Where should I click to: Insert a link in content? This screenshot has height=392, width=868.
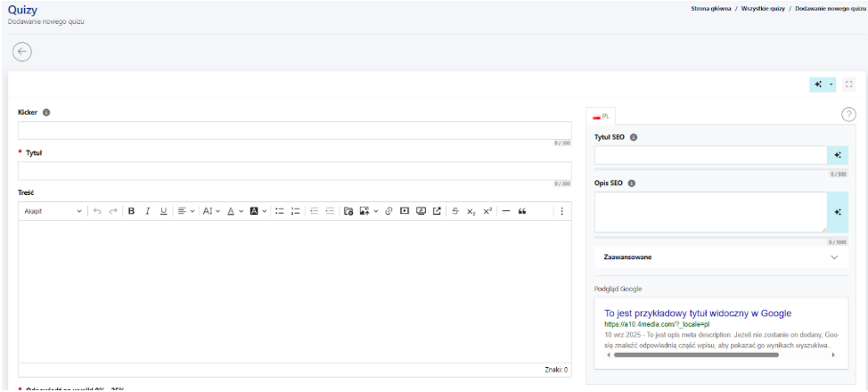pos(389,211)
